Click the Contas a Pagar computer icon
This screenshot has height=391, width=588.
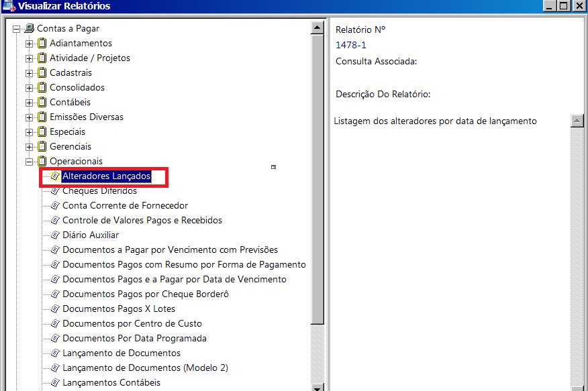(x=30, y=28)
